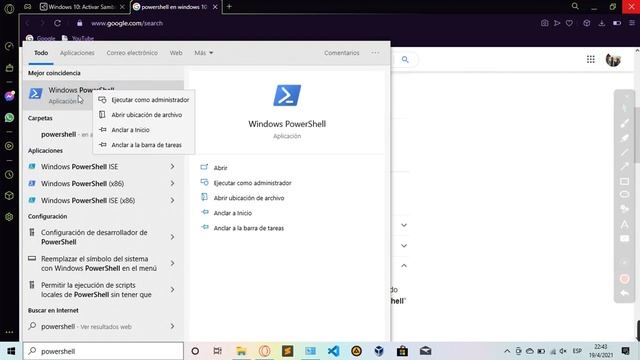
Task: Reload the page in the Opera browser
Action: click(58, 23)
